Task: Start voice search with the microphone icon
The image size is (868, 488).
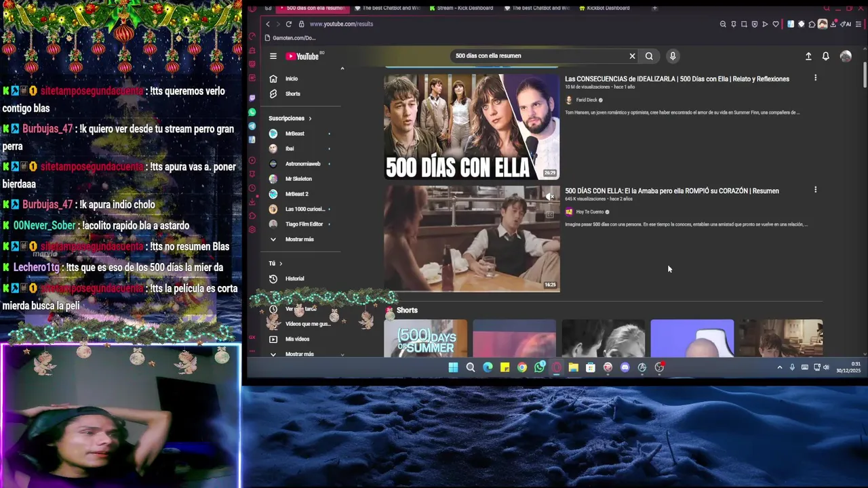Action: click(673, 56)
